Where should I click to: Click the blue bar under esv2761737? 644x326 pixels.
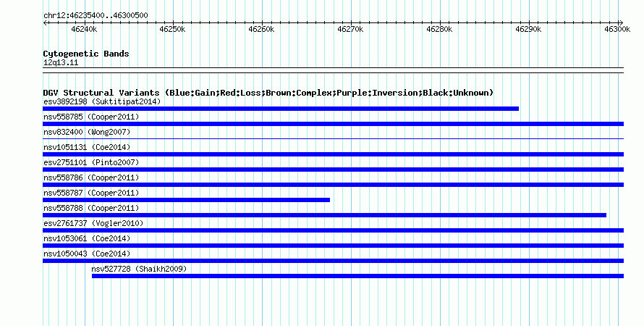pos(333,230)
